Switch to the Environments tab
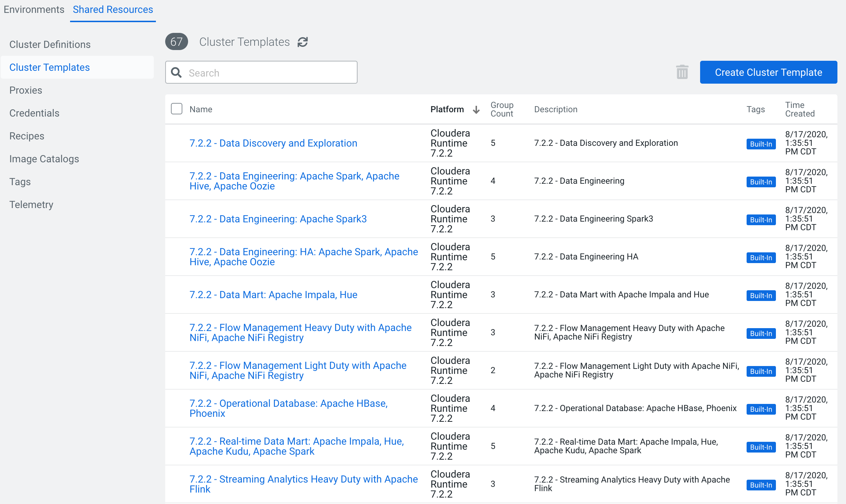This screenshot has width=846, height=504. point(34,10)
